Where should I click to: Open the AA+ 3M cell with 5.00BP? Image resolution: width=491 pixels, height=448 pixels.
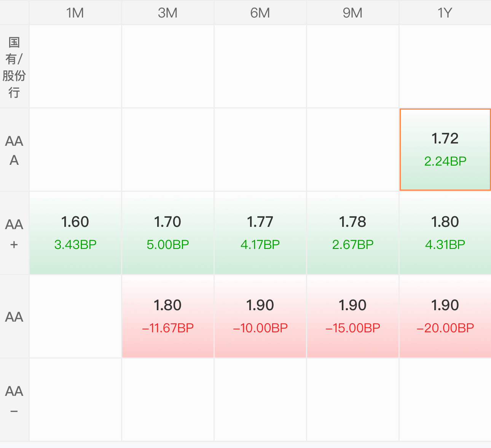(x=168, y=233)
